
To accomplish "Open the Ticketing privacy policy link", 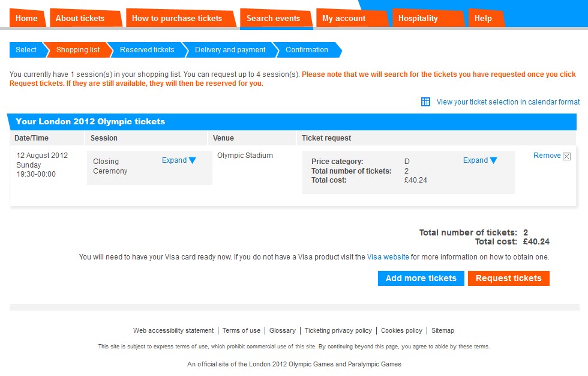I will pyautogui.click(x=338, y=330).
